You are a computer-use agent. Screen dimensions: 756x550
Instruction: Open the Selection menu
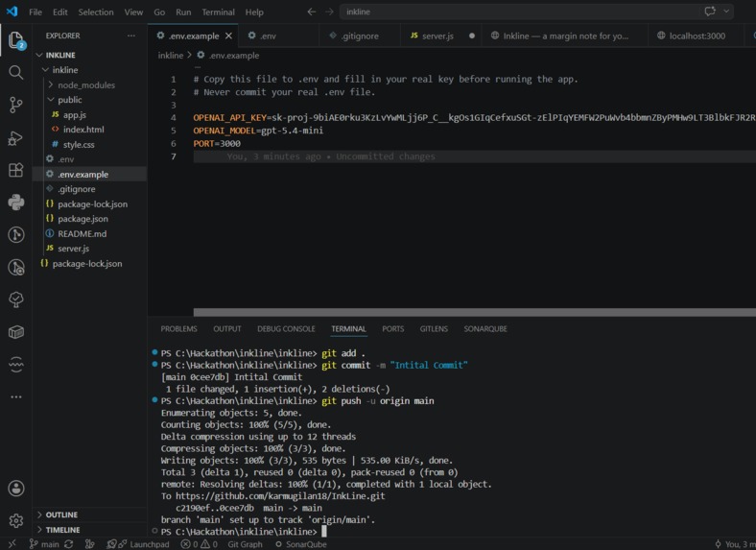tap(96, 12)
